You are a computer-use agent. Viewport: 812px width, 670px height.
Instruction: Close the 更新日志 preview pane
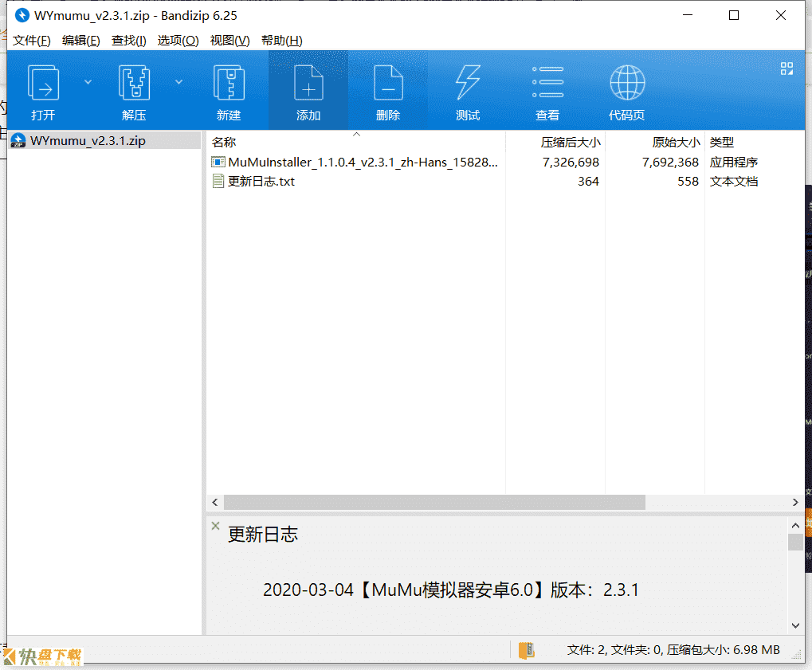click(215, 526)
